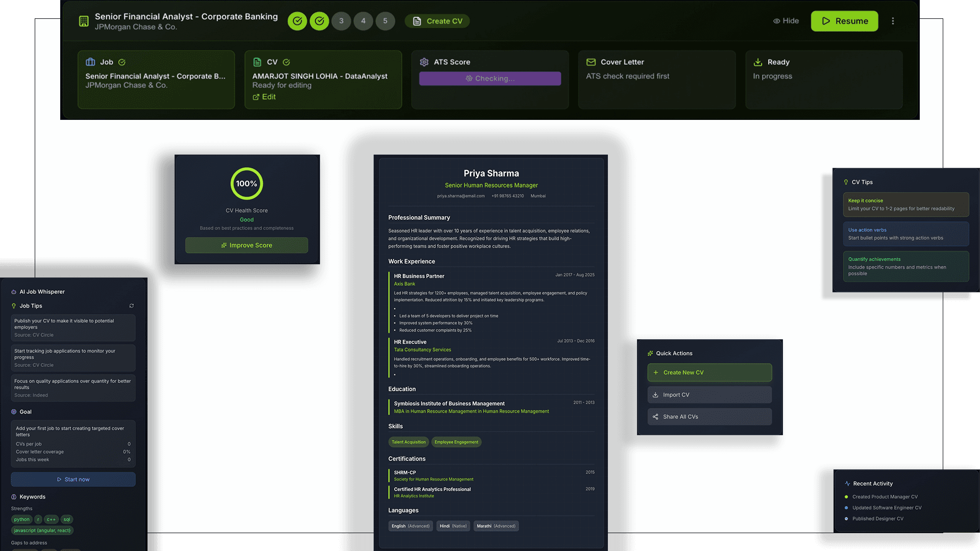Click the refresh icon next to Job Tips
This screenshot has width=980, height=551.
pyautogui.click(x=132, y=306)
